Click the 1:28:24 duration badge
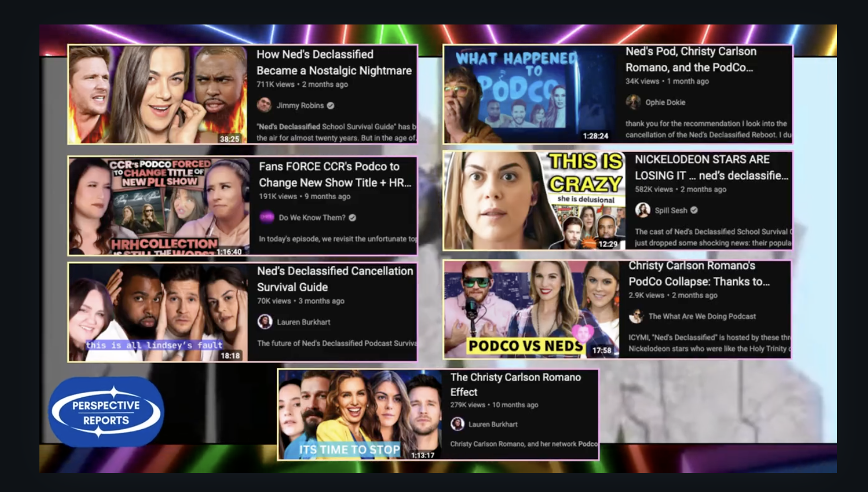Image resolution: width=868 pixels, height=492 pixels. point(595,136)
